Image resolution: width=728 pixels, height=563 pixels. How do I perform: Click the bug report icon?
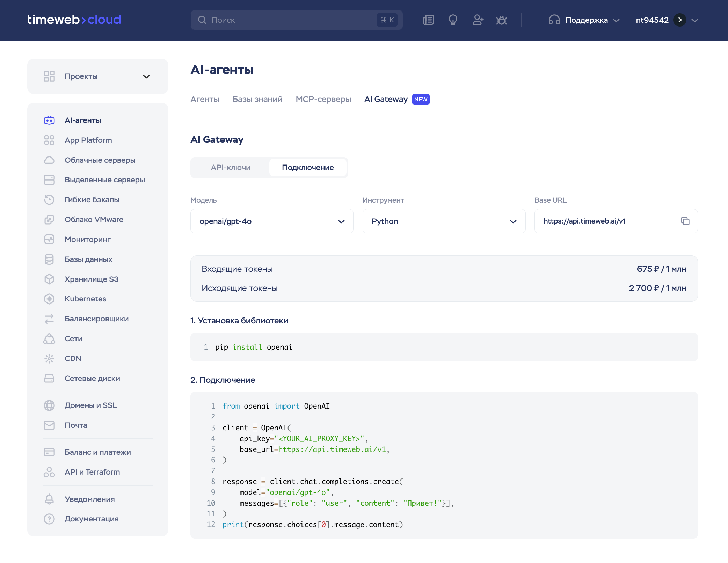(x=502, y=20)
